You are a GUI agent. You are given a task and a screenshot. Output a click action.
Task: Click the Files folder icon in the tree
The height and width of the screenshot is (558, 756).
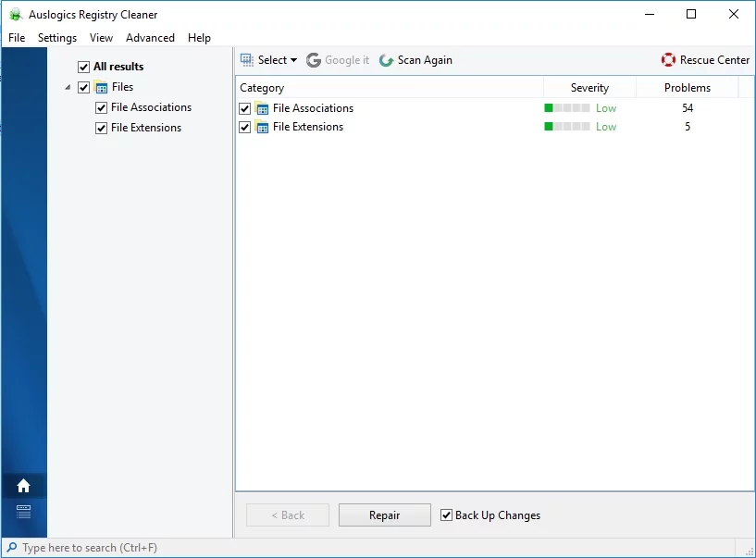pyautogui.click(x=102, y=87)
